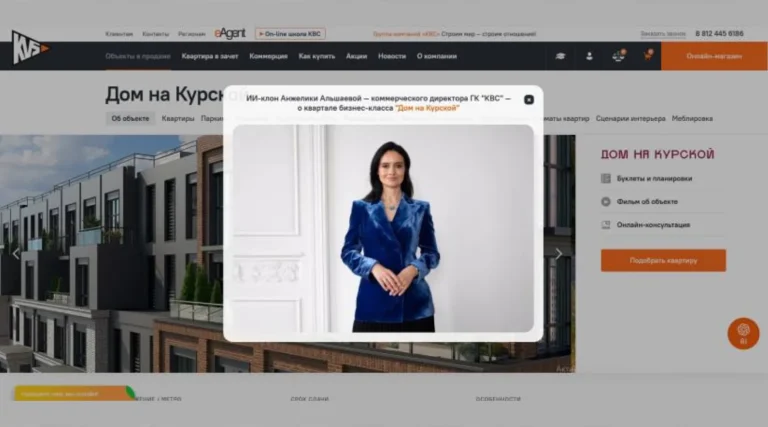Image resolution: width=768 pixels, height=427 pixels.
Task: Open the shopping cart icon
Action: (x=648, y=55)
